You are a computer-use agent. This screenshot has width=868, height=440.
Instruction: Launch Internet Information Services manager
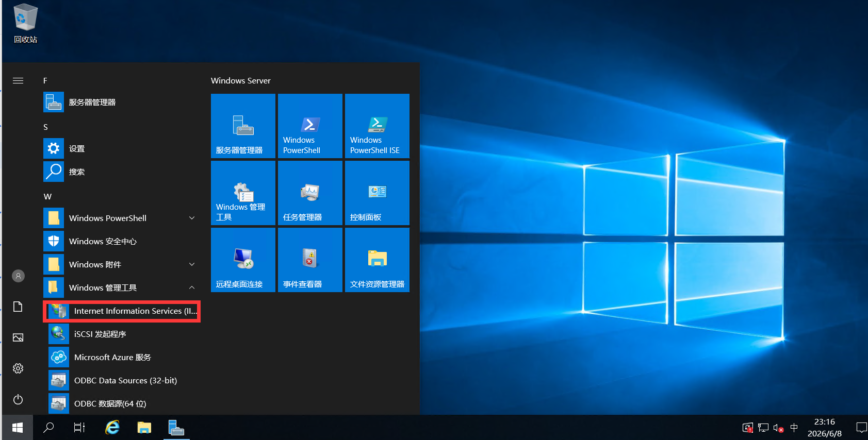point(122,311)
